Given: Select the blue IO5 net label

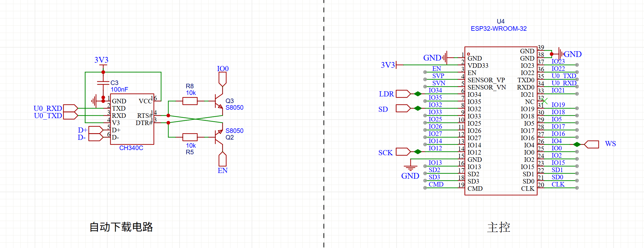Looking at the screenshot, I should click(x=557, y=119).
